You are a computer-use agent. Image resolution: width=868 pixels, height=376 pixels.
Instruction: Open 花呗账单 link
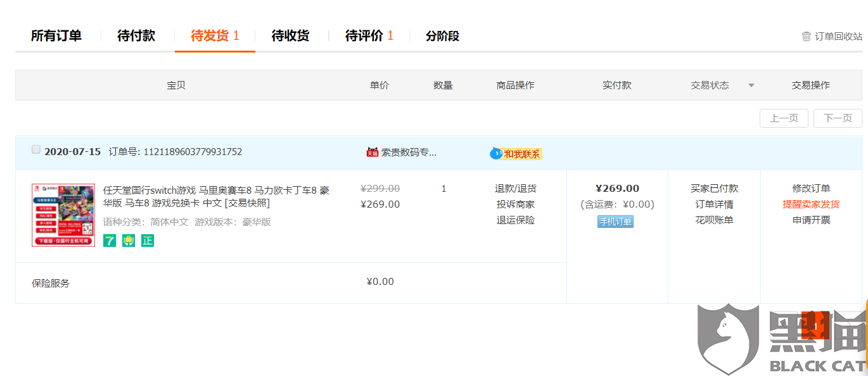(x=714, y=220)
